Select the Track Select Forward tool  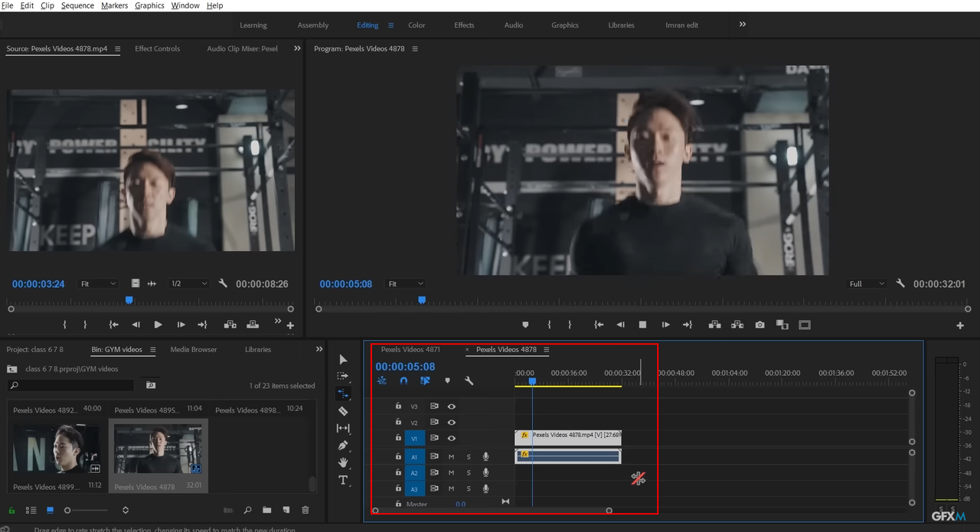click(x=343, y=376)
